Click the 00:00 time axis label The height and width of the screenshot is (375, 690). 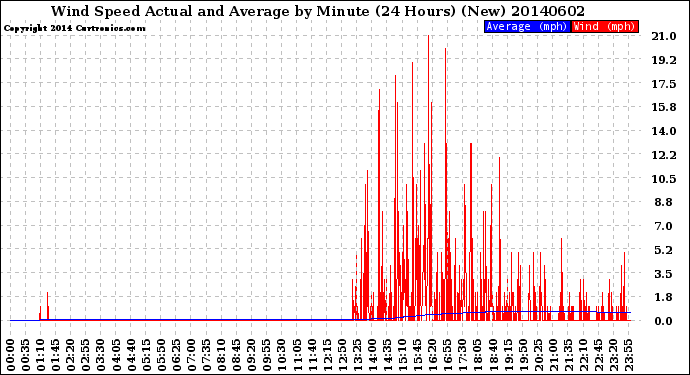pos(11,355)
